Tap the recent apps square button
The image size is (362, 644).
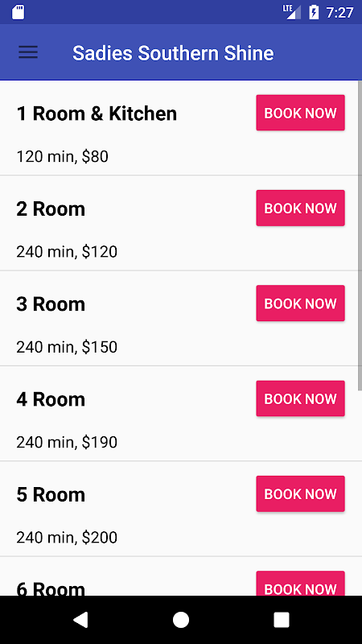[x=282, y=620]
